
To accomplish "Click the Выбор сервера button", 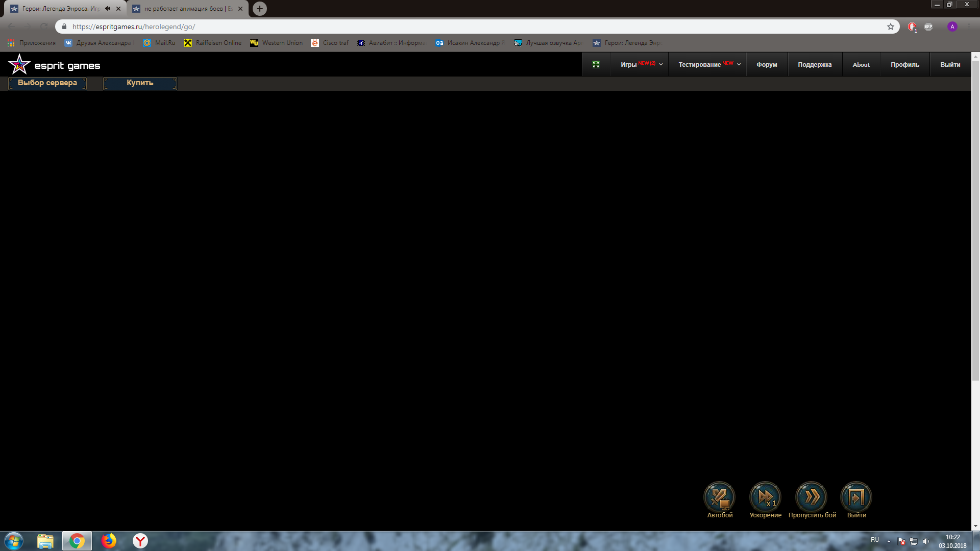I will click(x=47, y=83).
